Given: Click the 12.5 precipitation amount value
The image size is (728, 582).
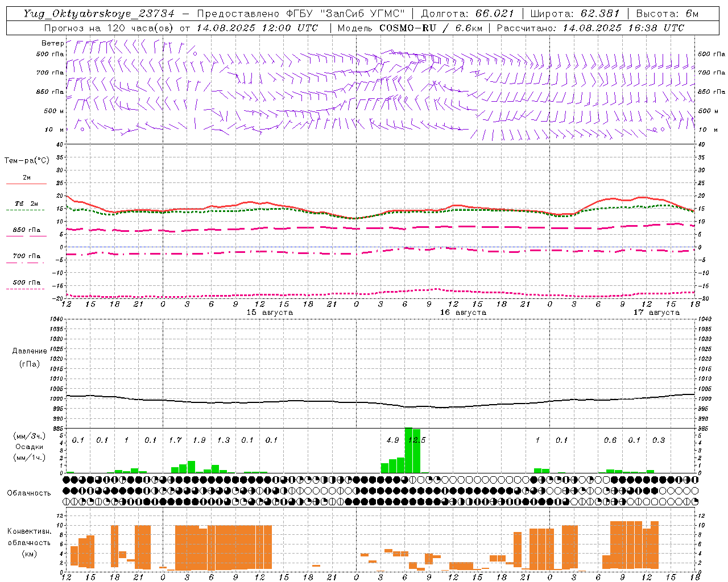Looking at the screenshot, I should coord(417,440).
